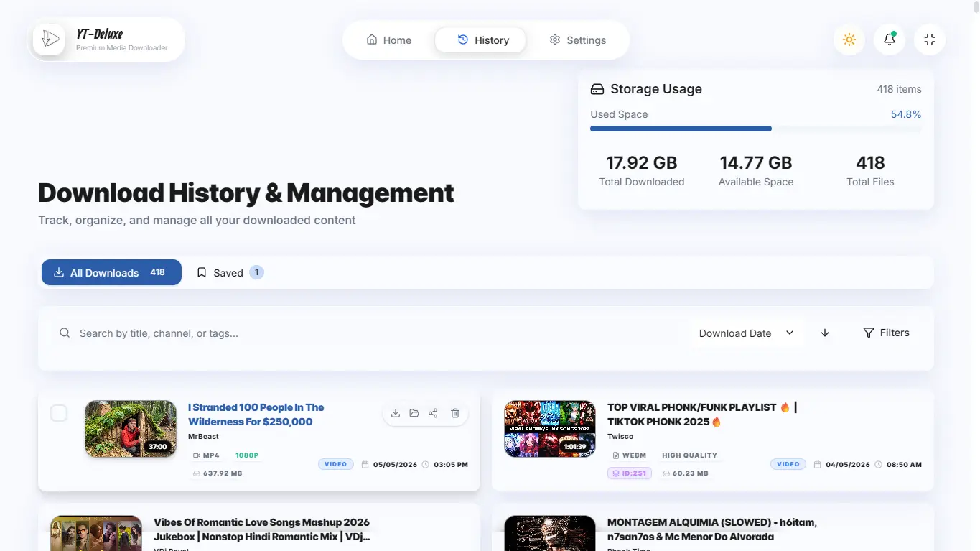Click the Storage Usage drive icon

point(597,89)
